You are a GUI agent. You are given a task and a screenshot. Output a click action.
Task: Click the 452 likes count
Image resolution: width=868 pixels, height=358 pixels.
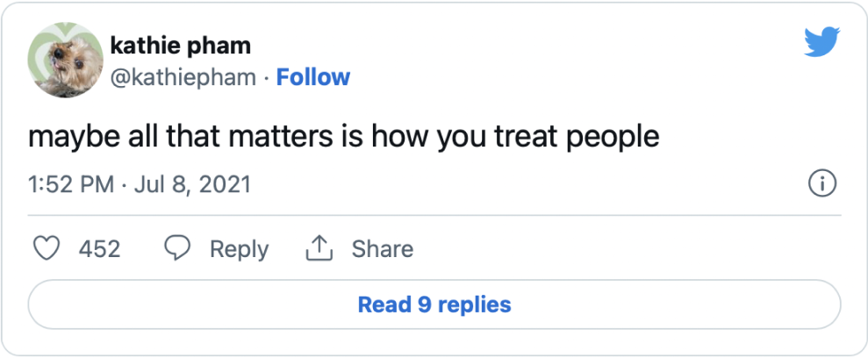[x=100, y=249]
